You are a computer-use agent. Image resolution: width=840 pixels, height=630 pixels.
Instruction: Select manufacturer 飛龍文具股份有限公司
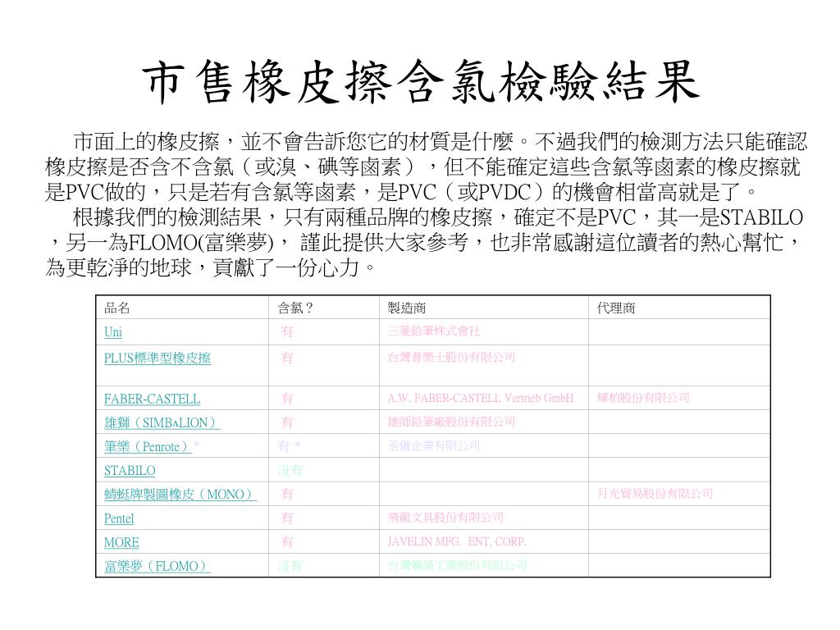coord(445,517)
